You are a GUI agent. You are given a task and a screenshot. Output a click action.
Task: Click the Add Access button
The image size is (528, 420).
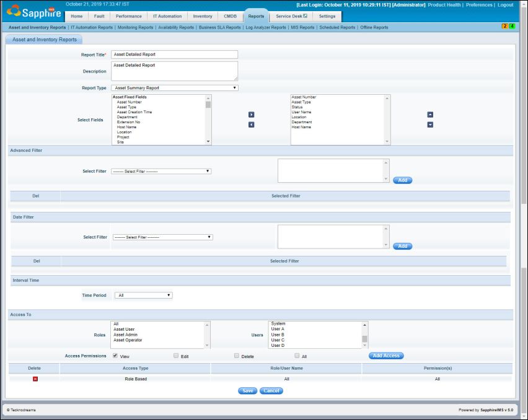point(386,356)
